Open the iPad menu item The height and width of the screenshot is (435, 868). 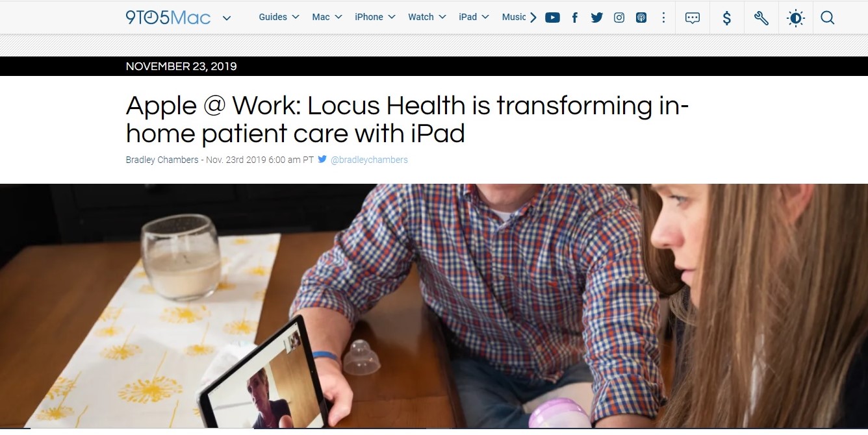pos(474,17)
